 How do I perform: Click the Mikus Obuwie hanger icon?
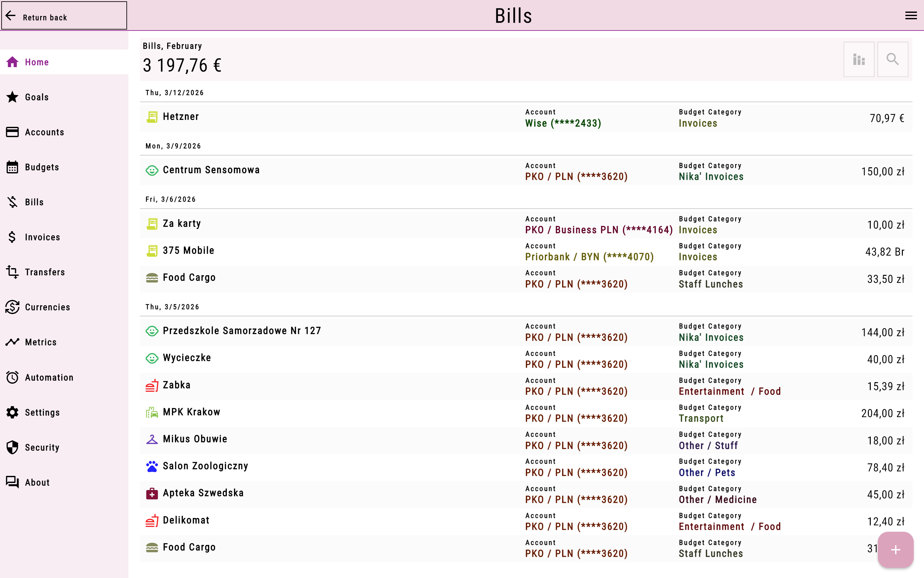152,439
